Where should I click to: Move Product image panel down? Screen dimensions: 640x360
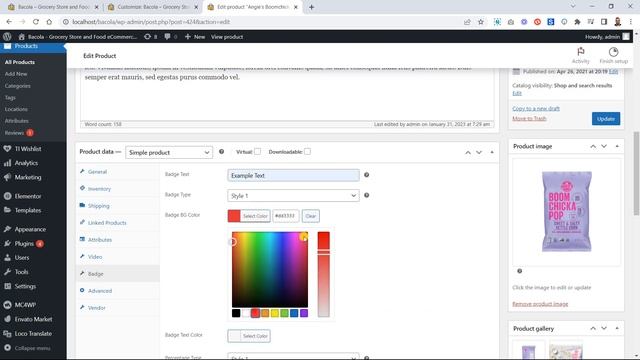604,146
